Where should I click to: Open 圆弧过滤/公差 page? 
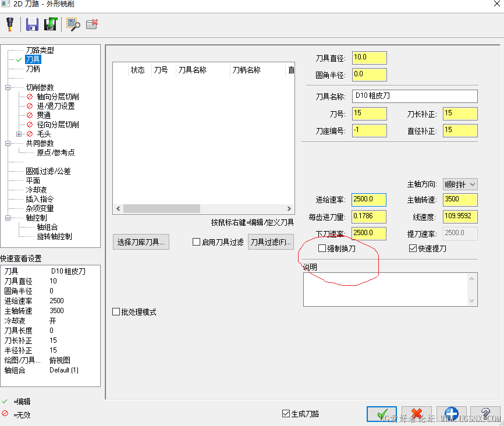point(48,171)
